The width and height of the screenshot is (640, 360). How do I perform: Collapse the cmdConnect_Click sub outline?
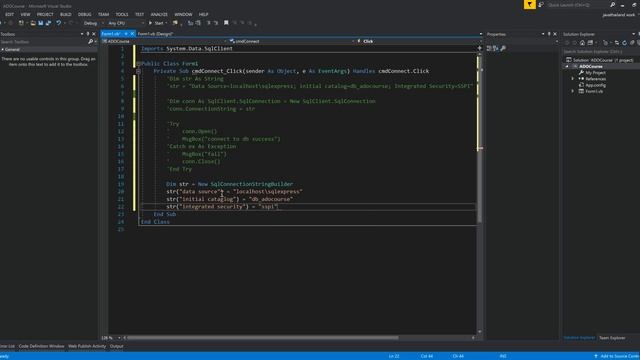[138, 71]
